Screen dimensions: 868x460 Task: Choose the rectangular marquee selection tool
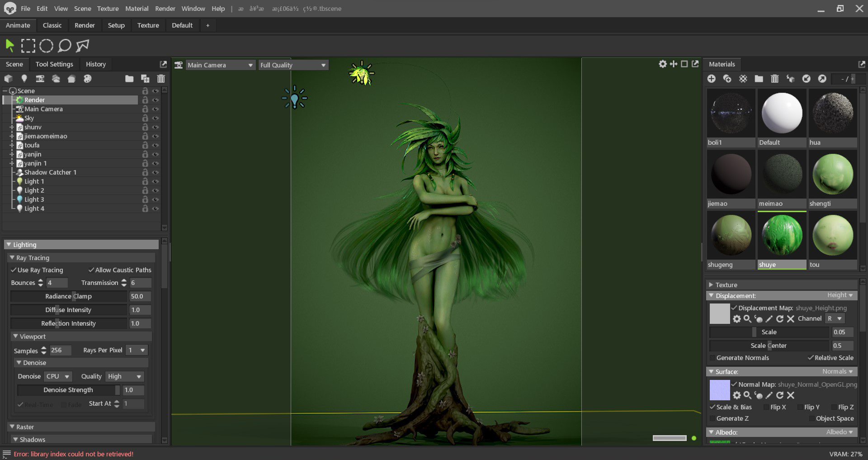28,46
